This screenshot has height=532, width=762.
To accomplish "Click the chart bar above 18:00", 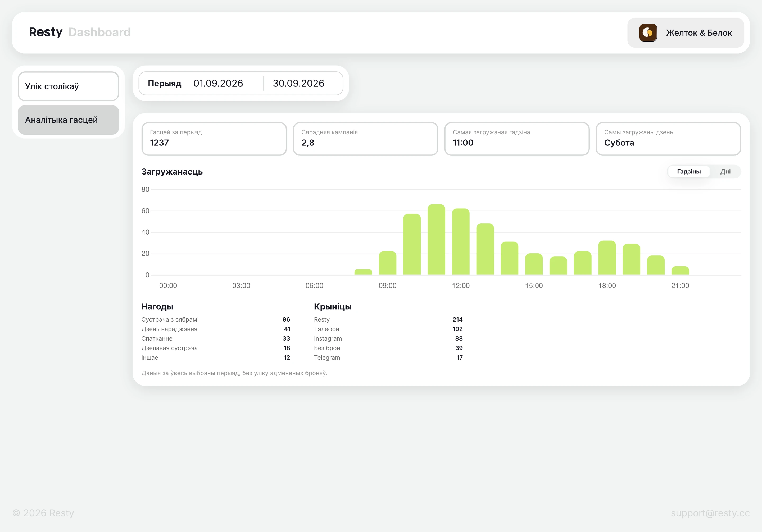I will (x=607, y=258).
